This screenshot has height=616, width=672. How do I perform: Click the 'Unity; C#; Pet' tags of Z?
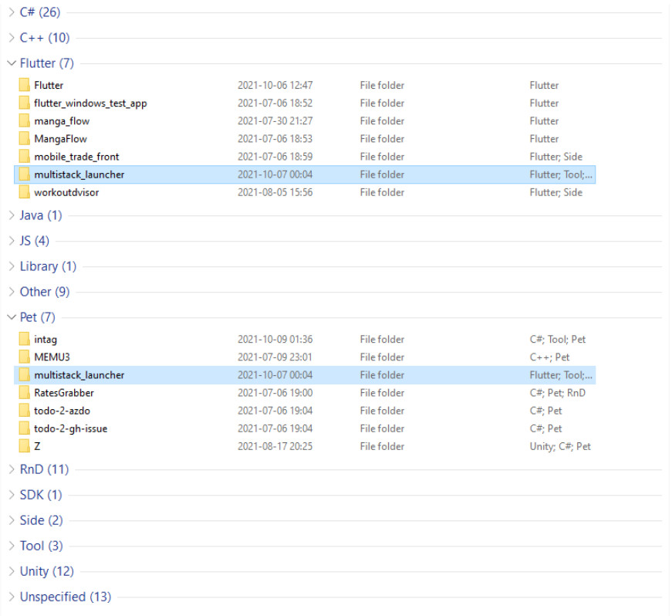[x=560, y=447]
